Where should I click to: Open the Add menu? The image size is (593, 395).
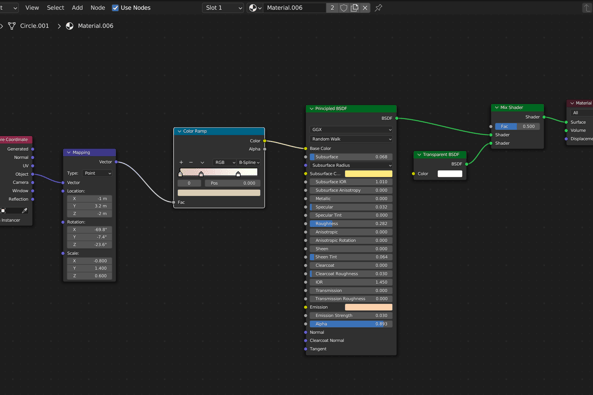[77, 8]
